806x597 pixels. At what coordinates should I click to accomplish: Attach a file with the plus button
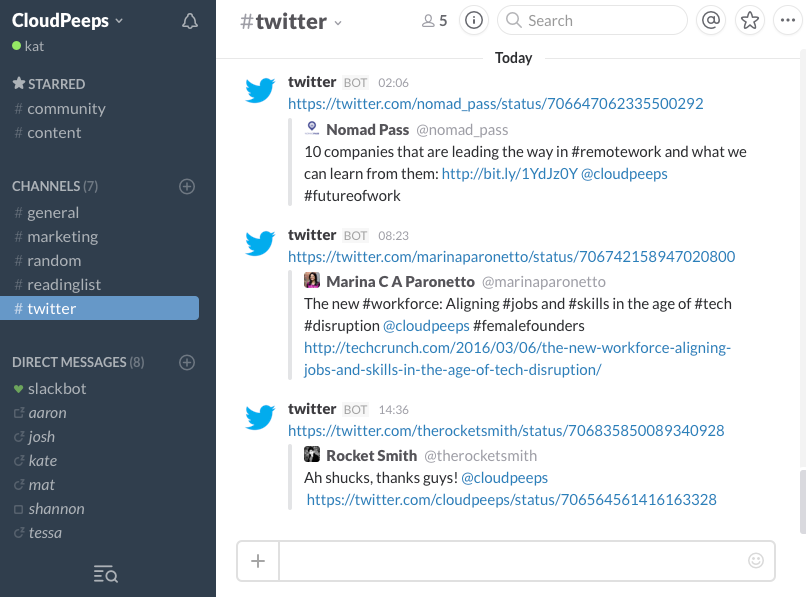[x=258, y=560]
